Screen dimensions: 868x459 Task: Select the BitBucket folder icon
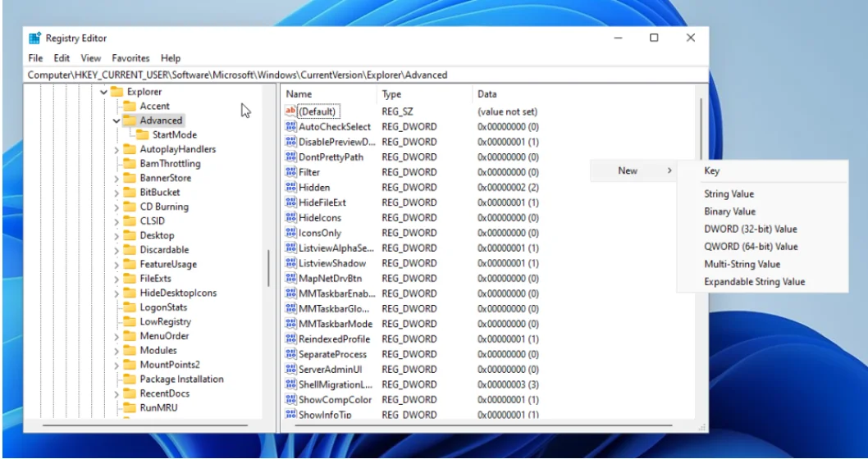tap(130, 193)
